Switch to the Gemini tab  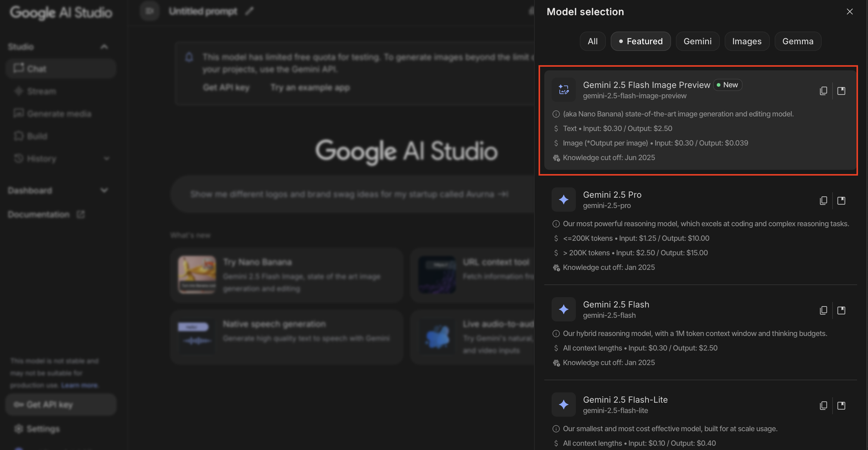697,41
